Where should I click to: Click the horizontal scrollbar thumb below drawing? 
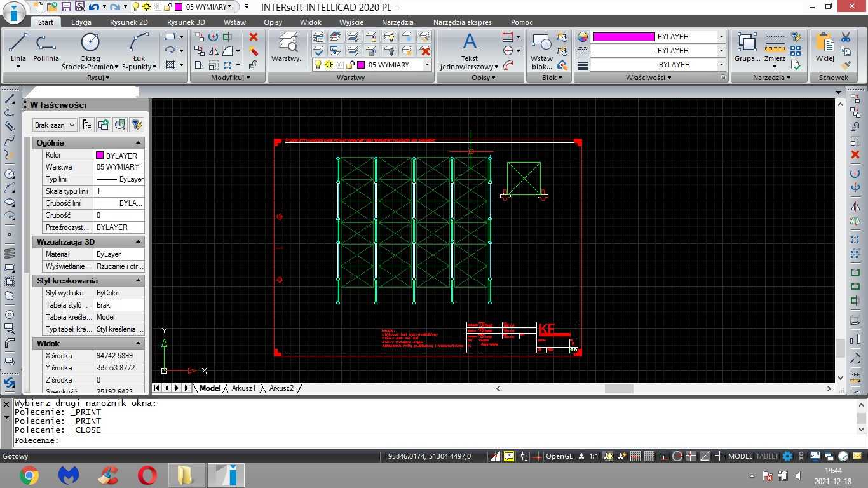[620, 388]
